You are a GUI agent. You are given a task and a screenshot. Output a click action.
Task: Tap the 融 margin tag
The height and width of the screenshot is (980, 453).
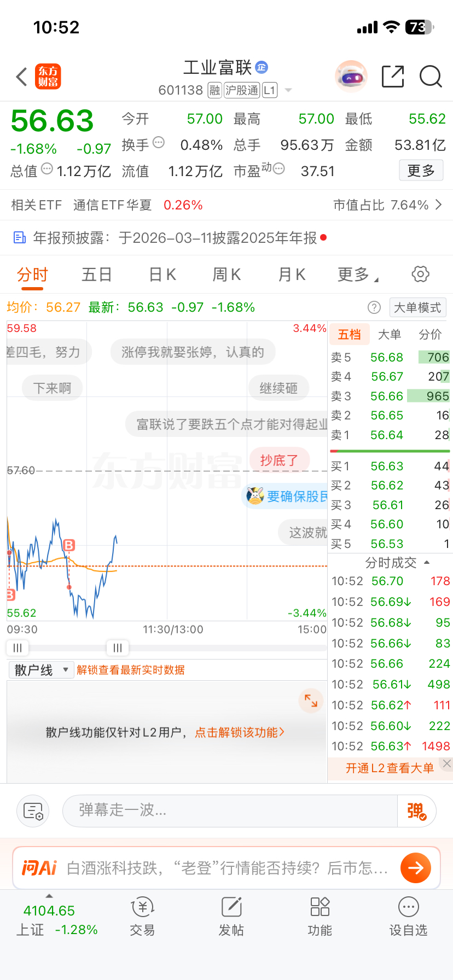point(215,90)
